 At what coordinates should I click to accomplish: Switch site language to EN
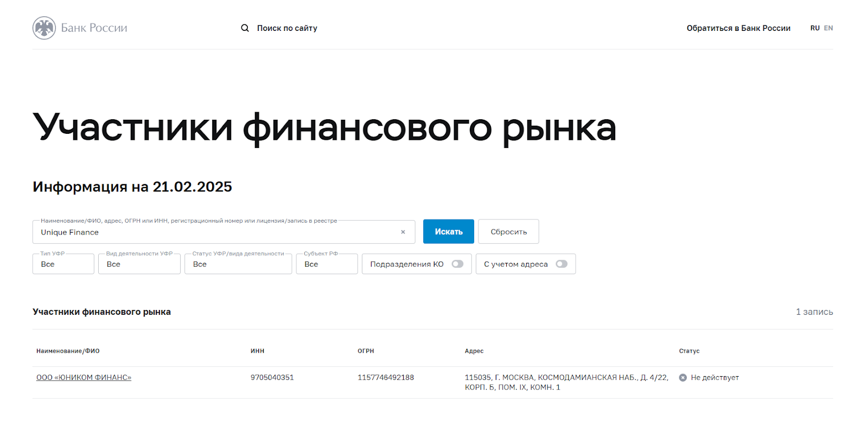[828, 28]
